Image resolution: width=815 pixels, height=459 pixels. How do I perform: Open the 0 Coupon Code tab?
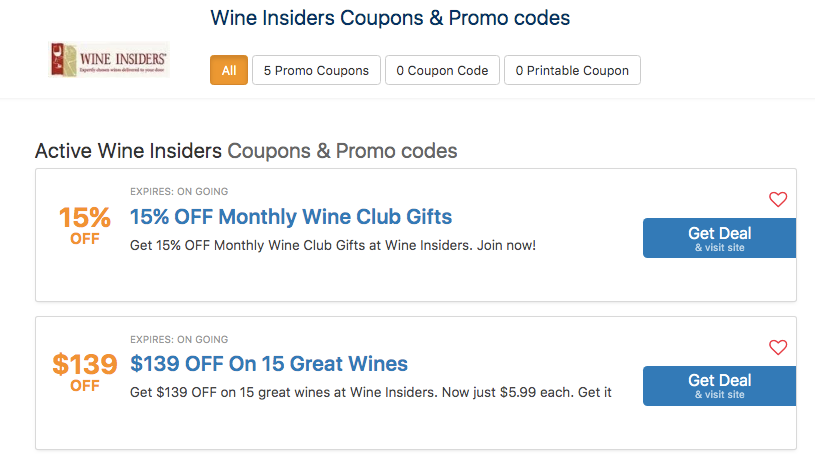442,71
